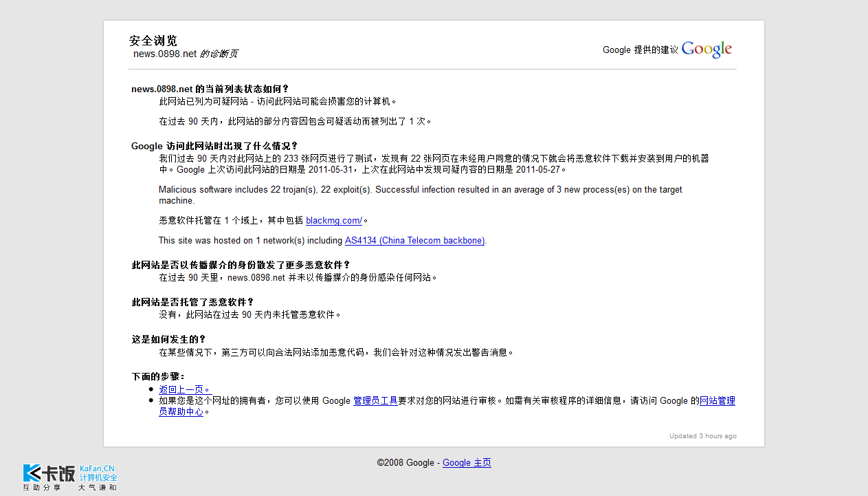The image size is (868, 496).
Task: Click the Malicious software includes 22 trojan(s) text
Action: (421, 195)
